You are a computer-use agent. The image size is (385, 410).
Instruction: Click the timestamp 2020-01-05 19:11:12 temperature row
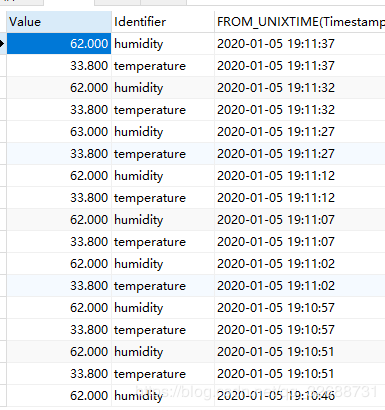(x=300, y=198)
